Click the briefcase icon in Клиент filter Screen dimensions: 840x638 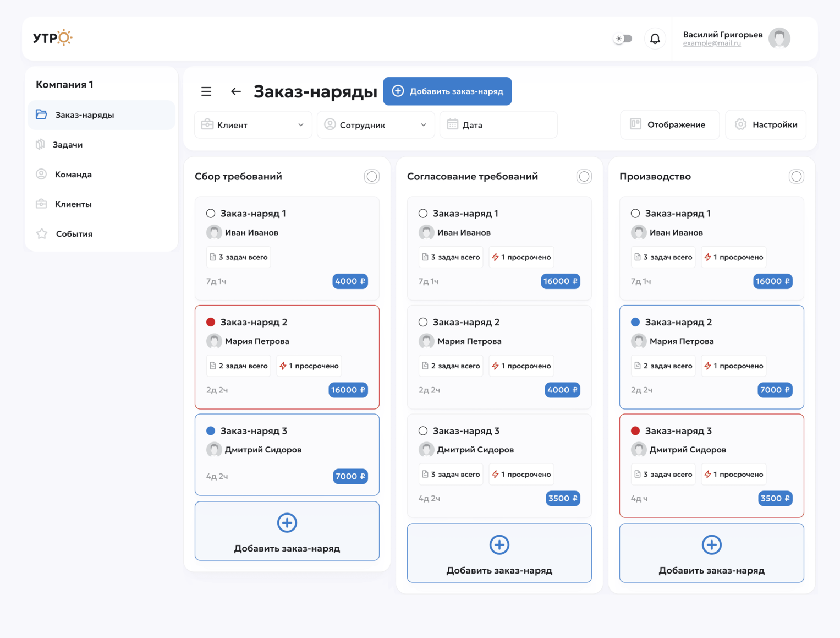(207, 124)
